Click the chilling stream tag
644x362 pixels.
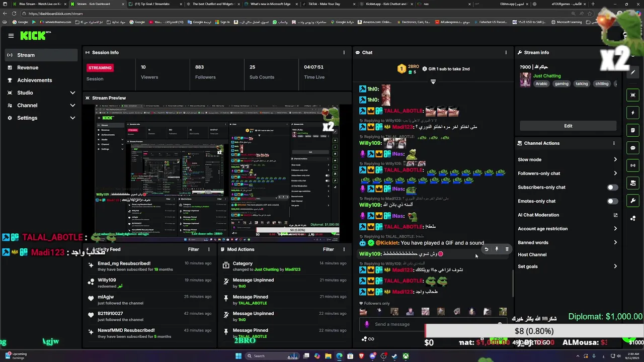pos(602,84)
